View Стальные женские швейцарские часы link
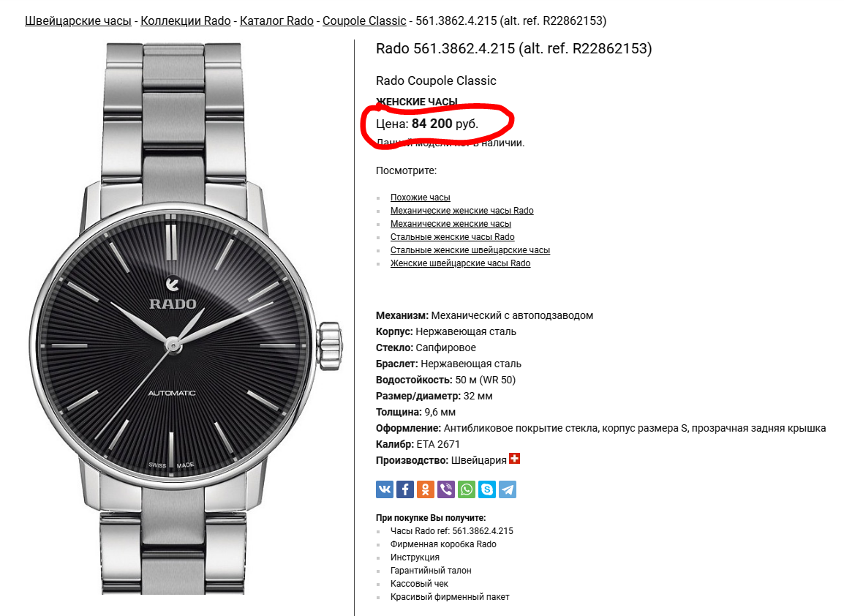The image size is (844, 616). pos(470,250)
